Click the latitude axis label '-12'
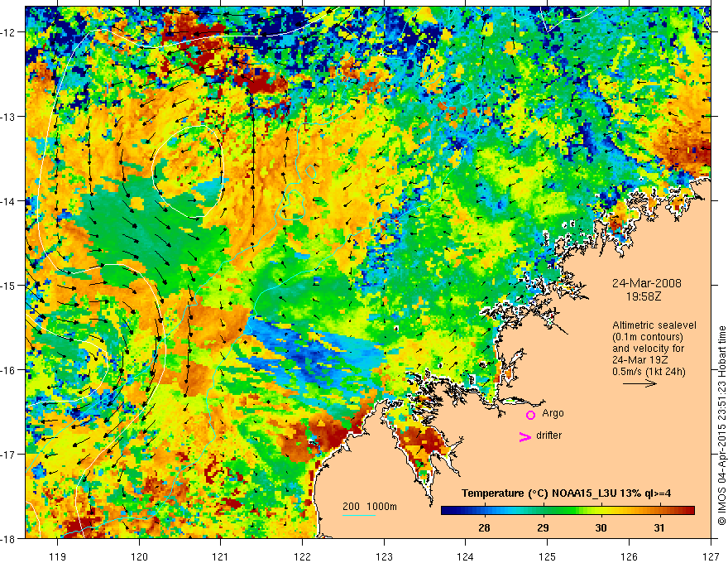The height and width of the screenshot is (563, 728). coord(8,32)
